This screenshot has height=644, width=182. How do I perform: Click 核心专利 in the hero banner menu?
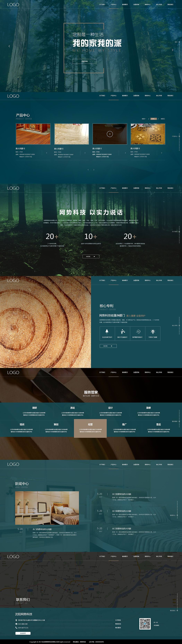point(159,5)
